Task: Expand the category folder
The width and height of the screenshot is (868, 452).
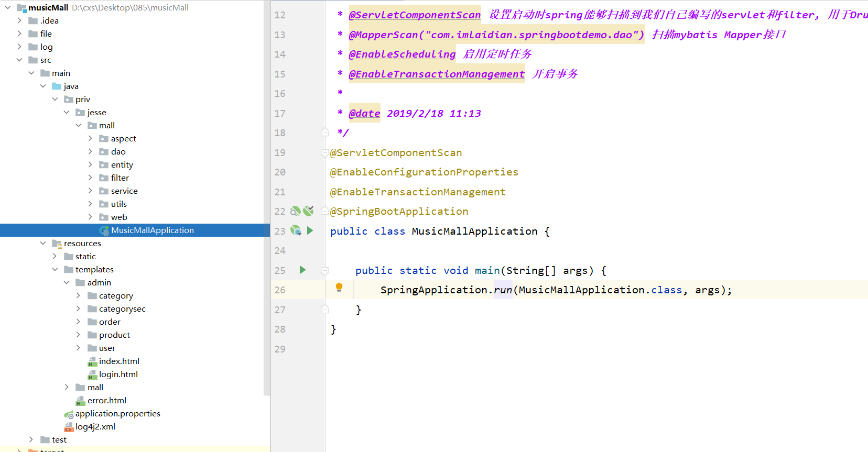Action: tap(79, 296)
